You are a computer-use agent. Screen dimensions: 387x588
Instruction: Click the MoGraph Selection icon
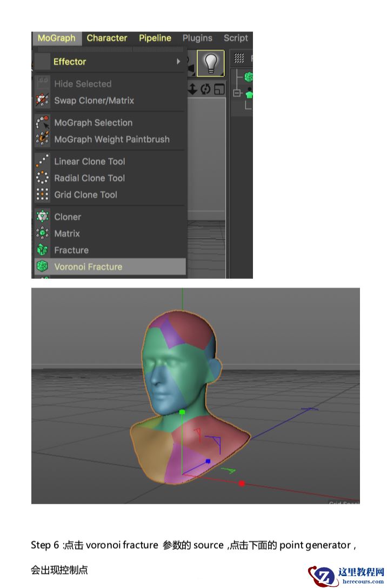tap(42, 122)
